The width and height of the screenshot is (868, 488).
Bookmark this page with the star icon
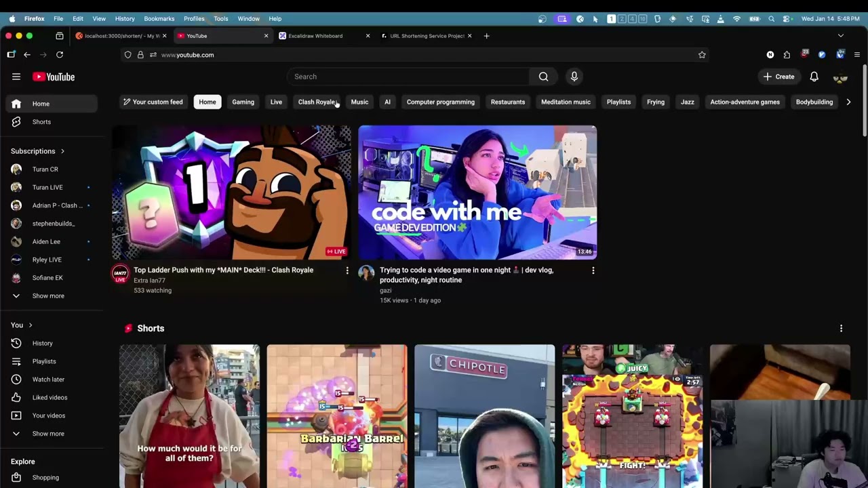click(702, 55)
